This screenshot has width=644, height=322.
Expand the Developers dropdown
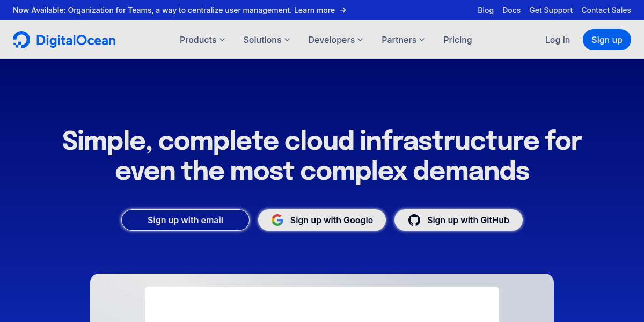[x=335, y=40]
